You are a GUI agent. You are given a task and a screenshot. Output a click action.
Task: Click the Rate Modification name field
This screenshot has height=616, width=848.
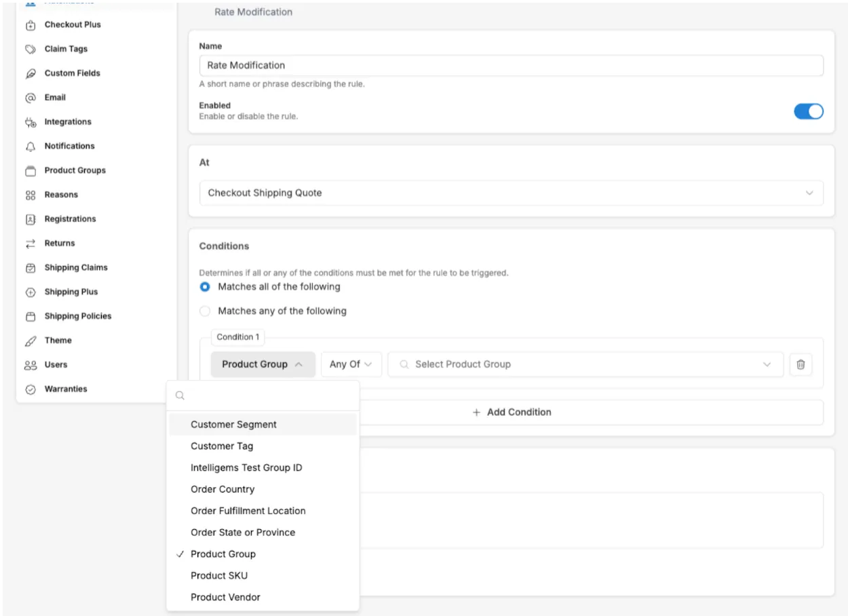pos(511,66)
